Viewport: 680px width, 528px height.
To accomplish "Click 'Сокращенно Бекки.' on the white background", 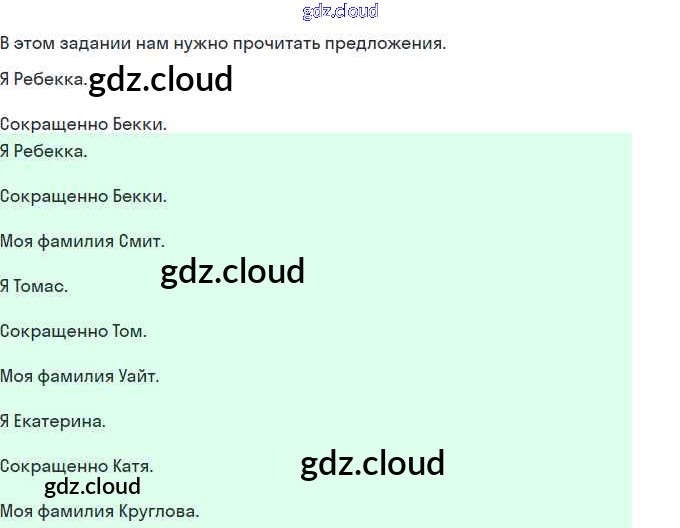I will 83,124.
